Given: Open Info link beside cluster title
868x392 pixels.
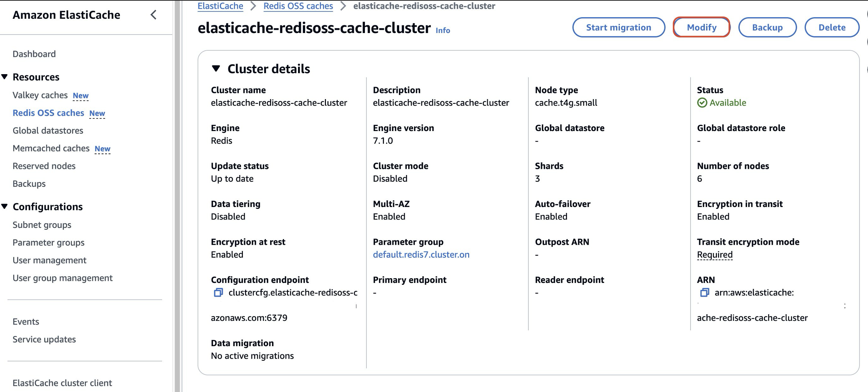Looking at the screenshot, I should pos(442,30).
